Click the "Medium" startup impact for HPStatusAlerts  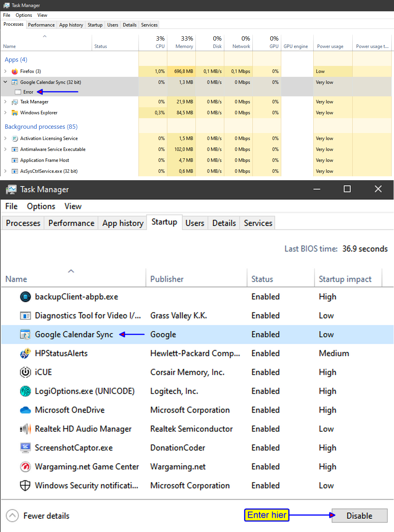click(334, 353)
